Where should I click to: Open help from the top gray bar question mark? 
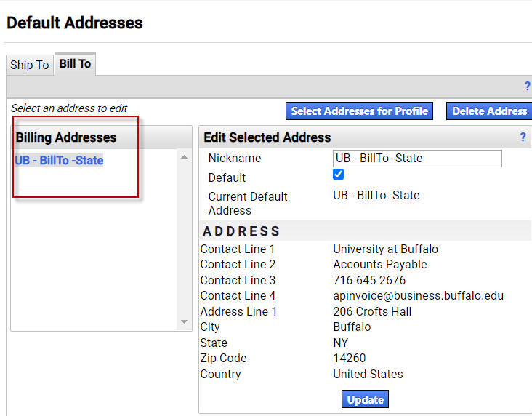[x=527, y=87]
